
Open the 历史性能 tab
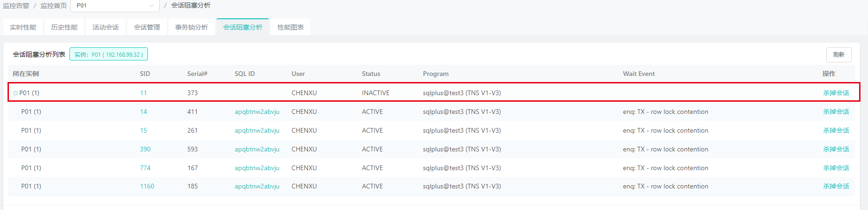coord(64,27)
